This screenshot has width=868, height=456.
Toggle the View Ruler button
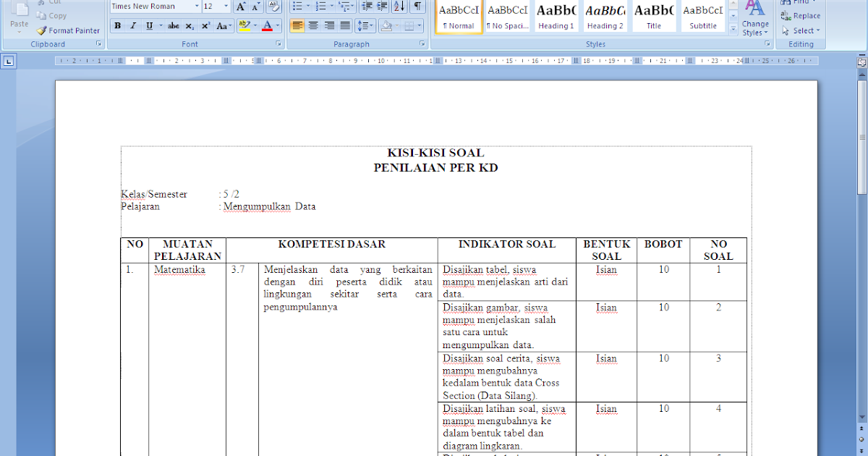[x=861, y=62]
